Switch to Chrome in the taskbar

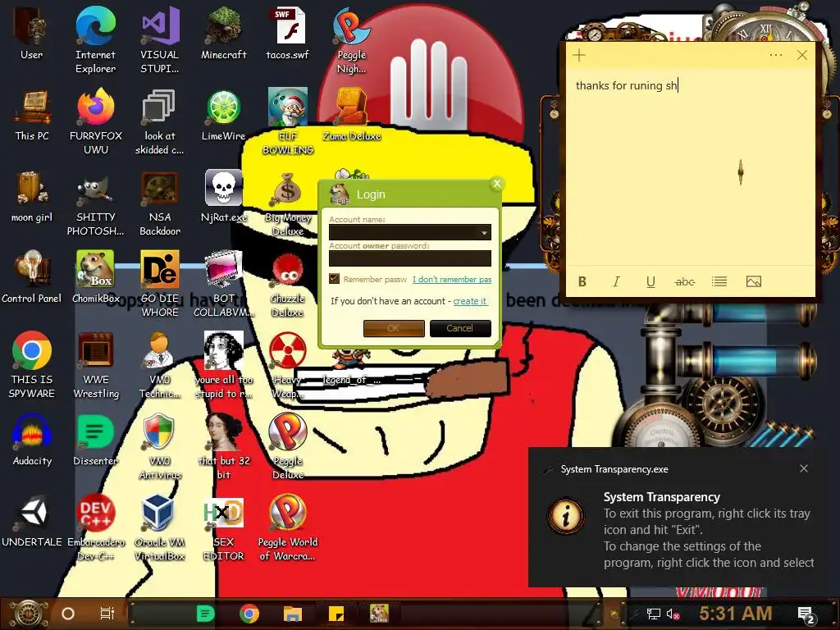point(249,614)
